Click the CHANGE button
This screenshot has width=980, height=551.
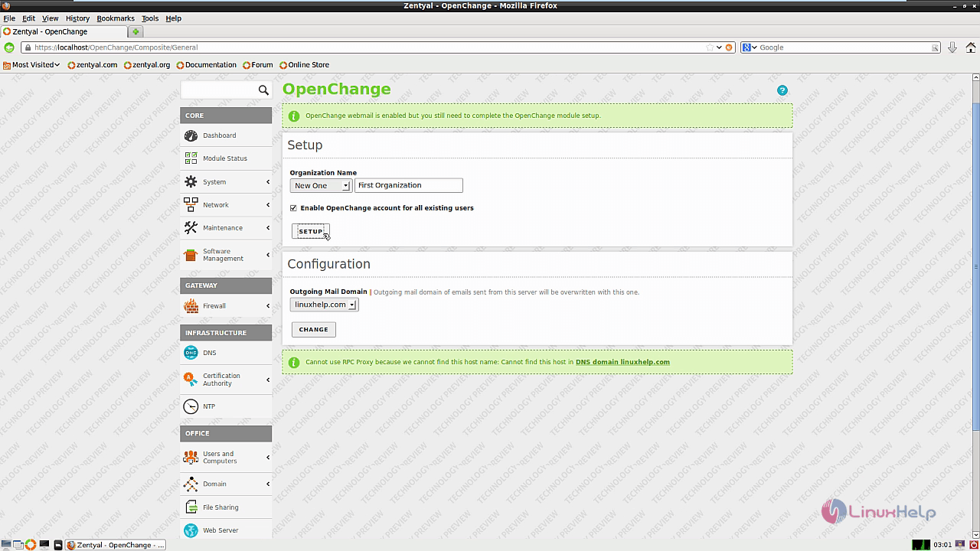(x=313, y=329)
